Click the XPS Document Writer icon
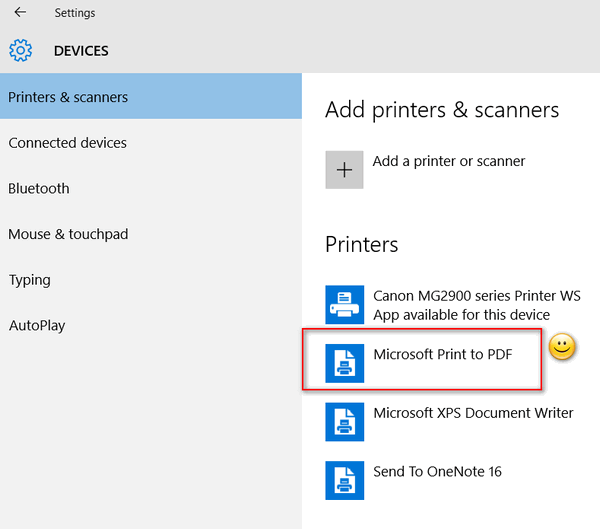The width and height of the screenshot is (600, 529). click(x=344, y=421)
